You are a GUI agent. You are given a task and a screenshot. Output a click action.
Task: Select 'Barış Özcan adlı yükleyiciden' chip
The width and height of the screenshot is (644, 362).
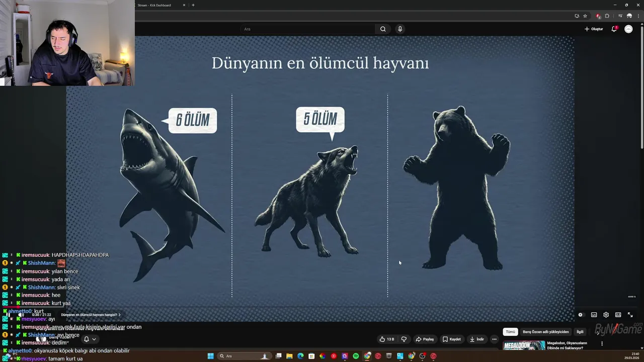tap(546, 332)
